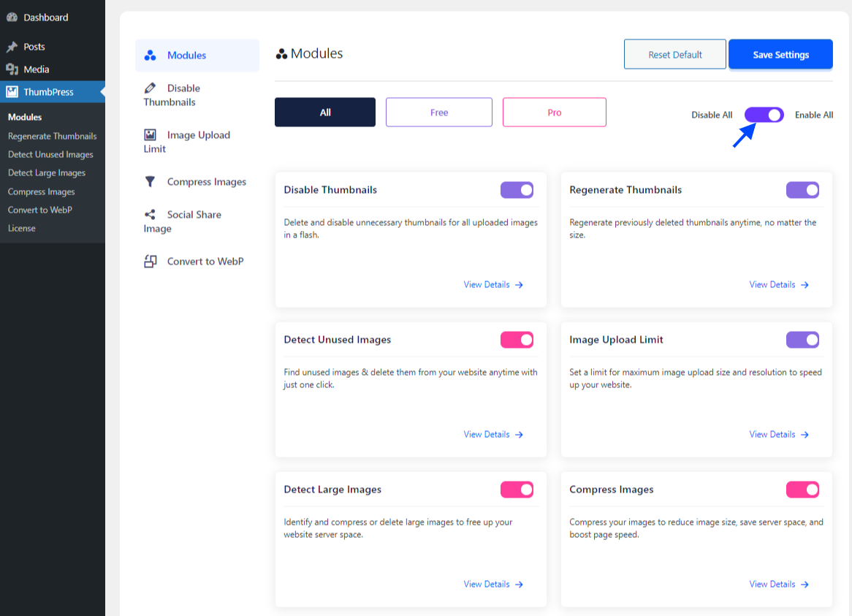
Task: Go to the Compress Images label in plugin nav
Action: (x=207, y=182)
